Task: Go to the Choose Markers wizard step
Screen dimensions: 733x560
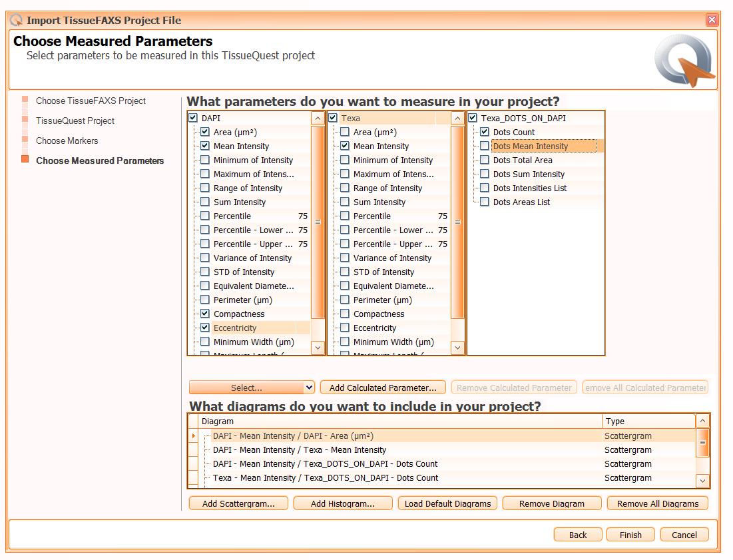Action: click(67, 140)
